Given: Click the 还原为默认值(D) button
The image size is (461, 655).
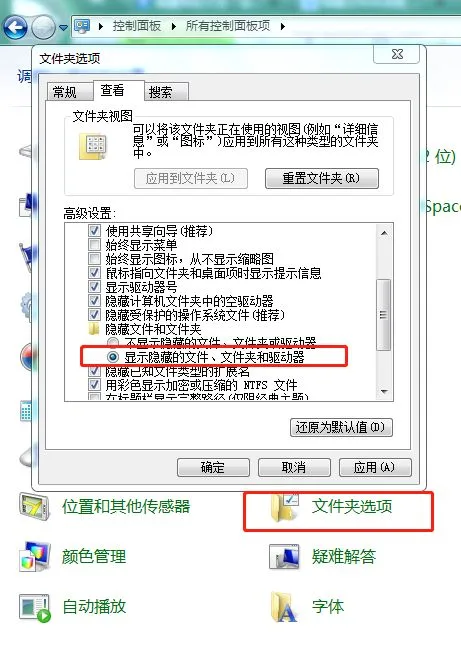Looking at the screenshot, I should click(341, 427).
